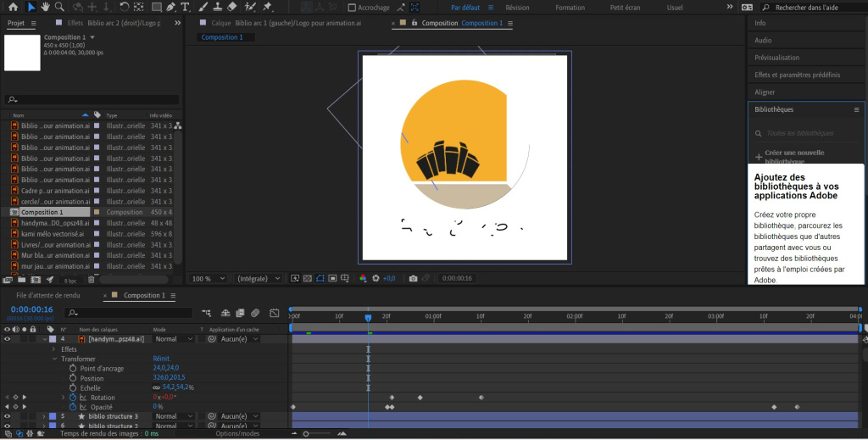Click the timeline zoom slider handle
868x440 pixels.
pyautogui.click(x=305, y=434)
